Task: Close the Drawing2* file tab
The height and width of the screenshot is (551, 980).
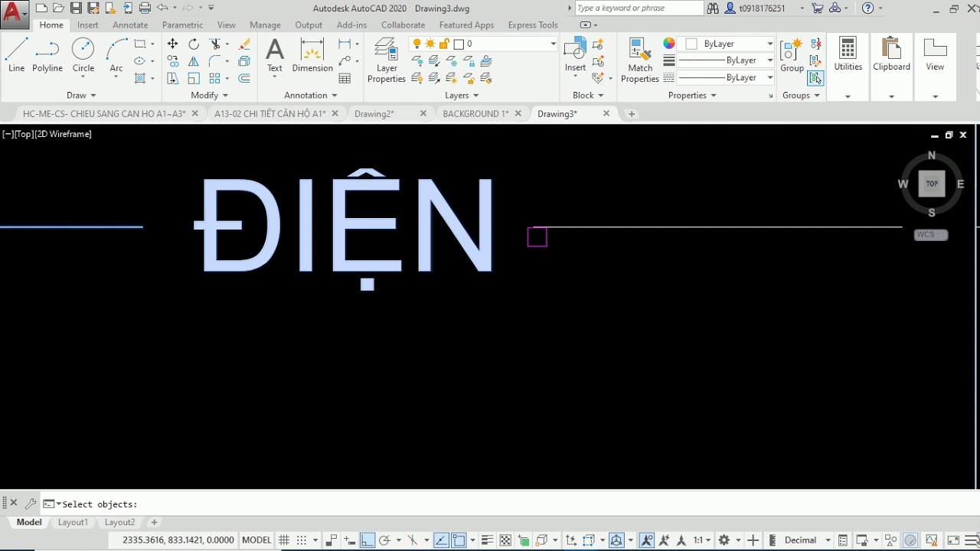Action: (x=423, y=113)
